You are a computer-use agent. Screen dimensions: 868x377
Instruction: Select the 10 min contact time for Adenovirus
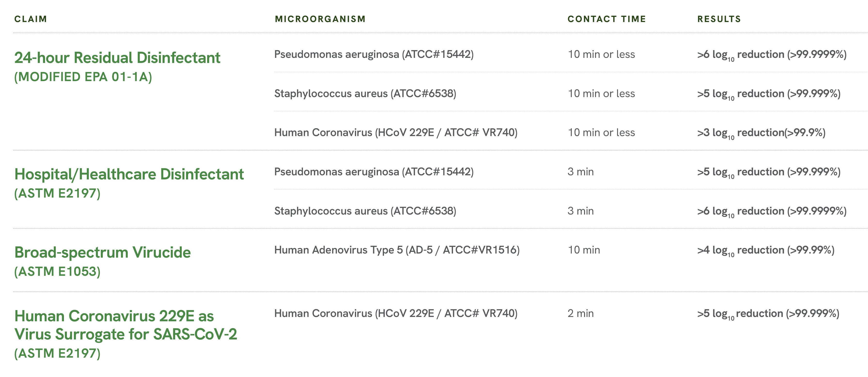click(584, 250)
